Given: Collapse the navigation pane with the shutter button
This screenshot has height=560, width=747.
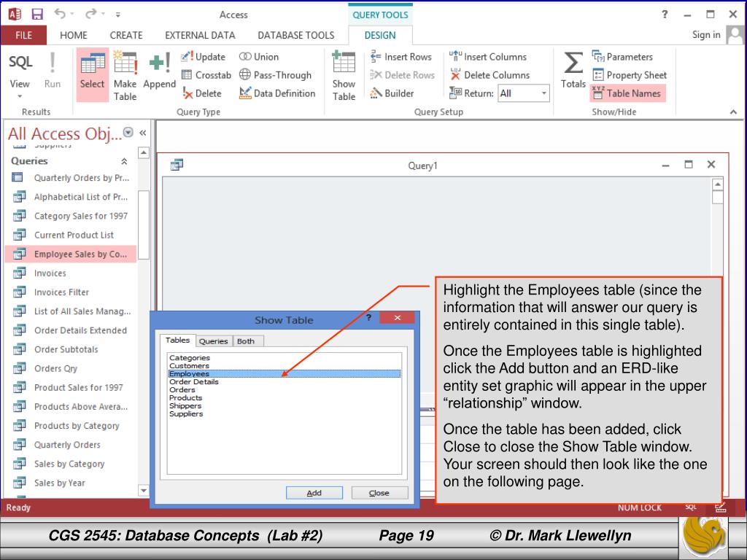Looking at the screenshot, I should (142, 133).
